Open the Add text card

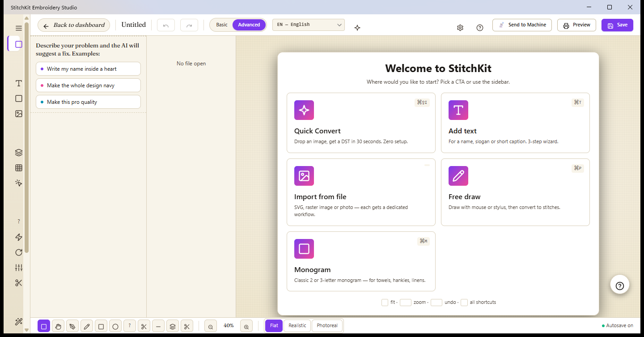[515, 123]
